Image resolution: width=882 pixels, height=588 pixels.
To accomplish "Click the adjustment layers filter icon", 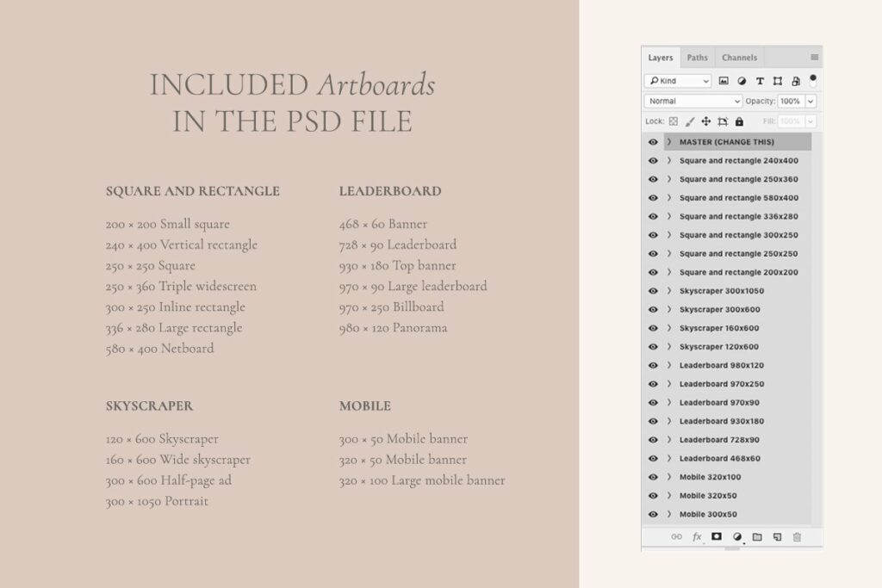I will pos(742,81).
